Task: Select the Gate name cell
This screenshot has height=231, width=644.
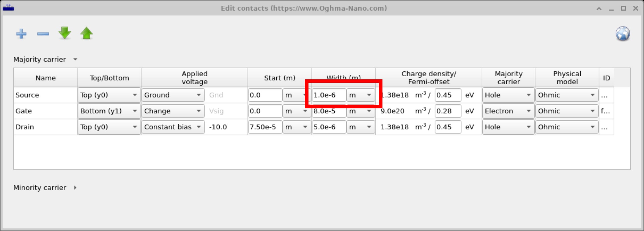Action: (46, 111)
